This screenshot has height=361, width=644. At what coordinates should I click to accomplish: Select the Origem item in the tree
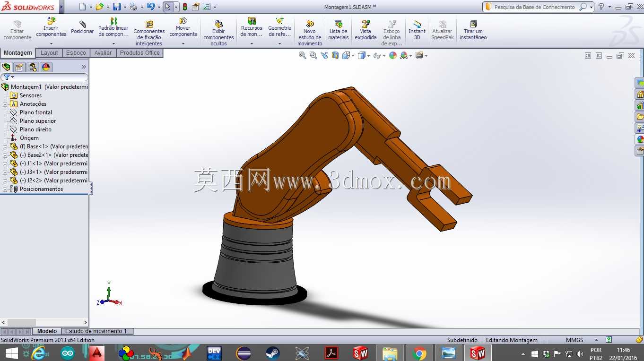point(29,138)
